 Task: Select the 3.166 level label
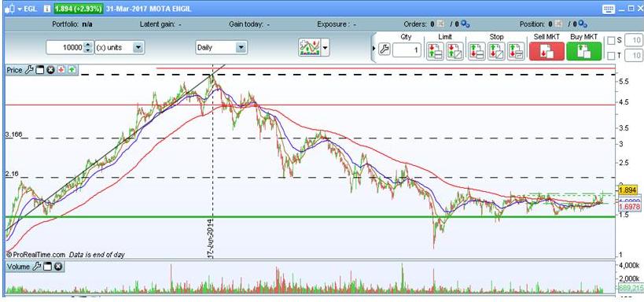click(13, 134)
